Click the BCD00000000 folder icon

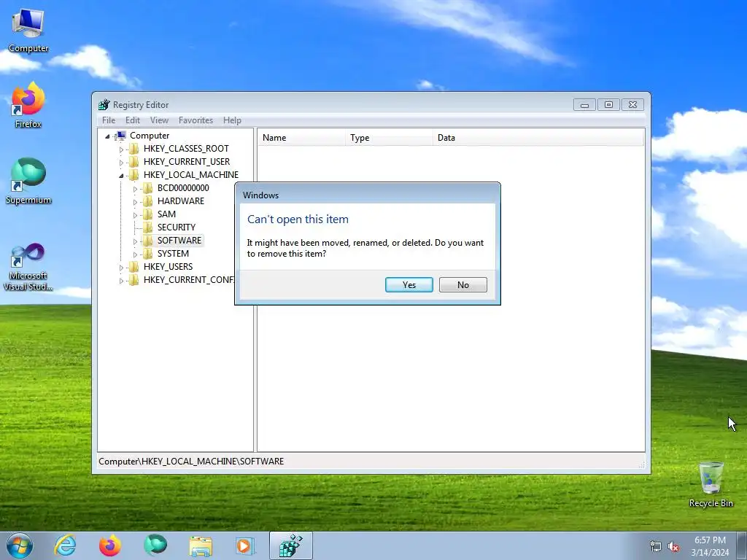pyautogui.click(x=148, y=188)
